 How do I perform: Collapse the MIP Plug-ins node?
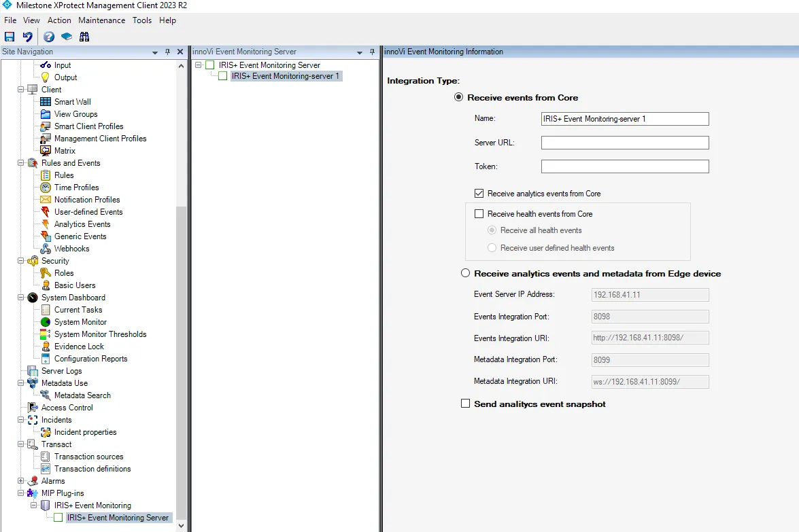coord(21,493)
